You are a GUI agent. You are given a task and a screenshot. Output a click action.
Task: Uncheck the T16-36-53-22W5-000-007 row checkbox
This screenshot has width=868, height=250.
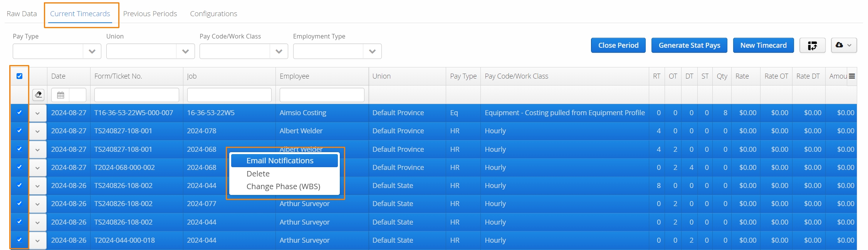[19, 112]
